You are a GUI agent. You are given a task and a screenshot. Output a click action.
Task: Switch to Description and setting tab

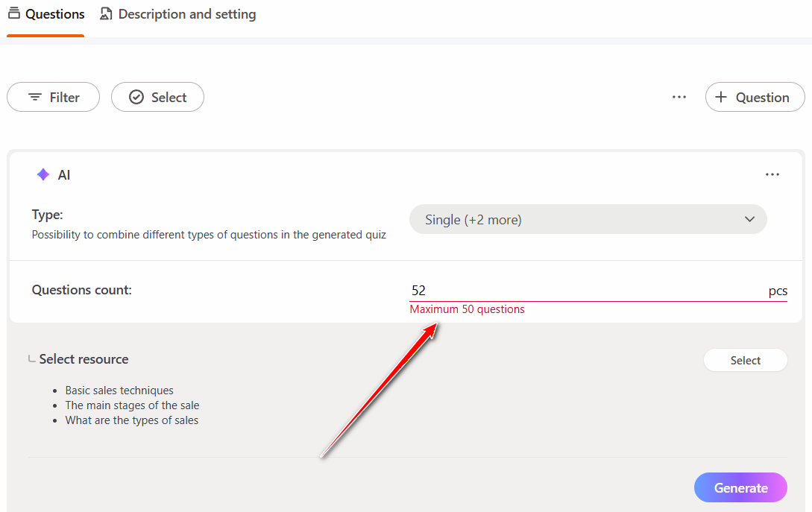(x=186, y=14)
